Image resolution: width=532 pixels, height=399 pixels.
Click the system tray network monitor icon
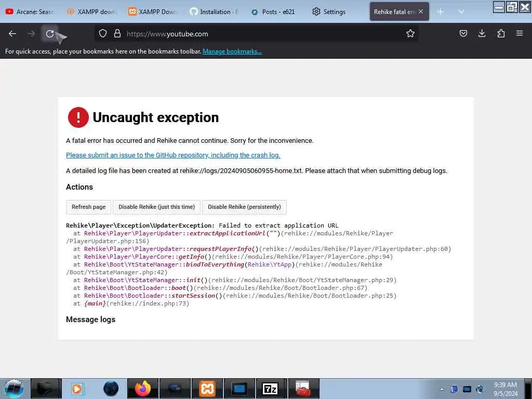tap(467, 389)
